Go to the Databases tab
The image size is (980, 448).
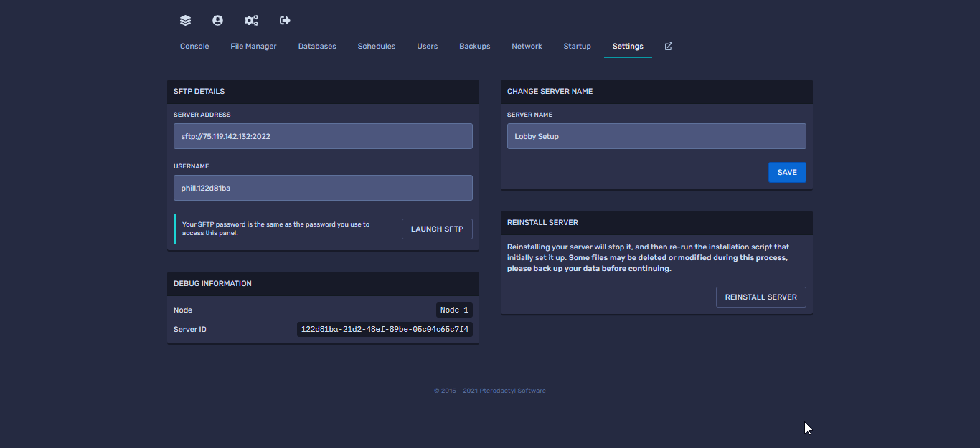pos(317,47)
